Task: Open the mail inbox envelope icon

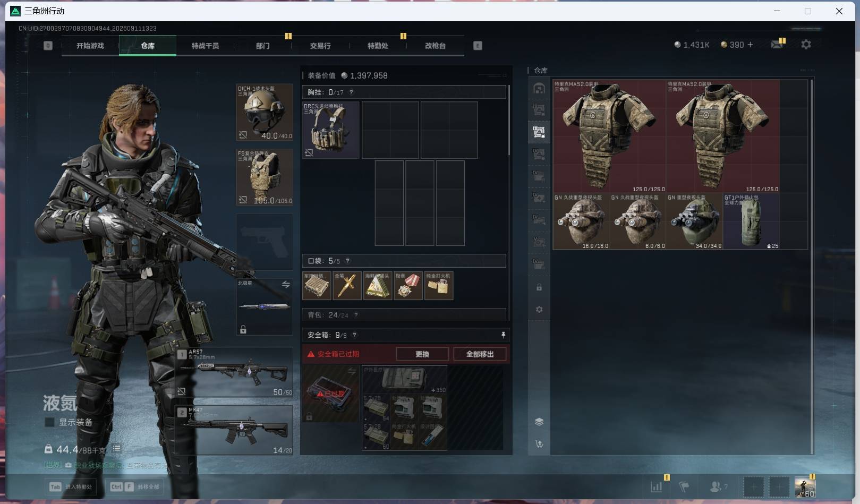Action: pos(777,45)
